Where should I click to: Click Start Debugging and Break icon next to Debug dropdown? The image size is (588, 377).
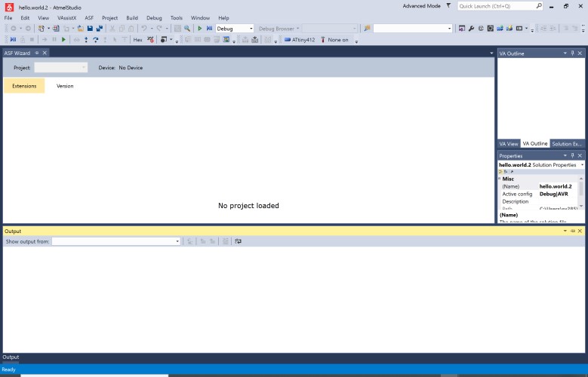(209, 29)
